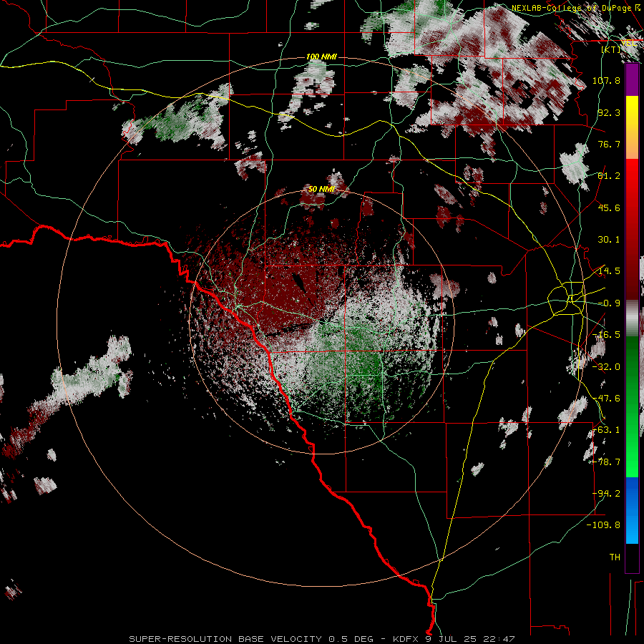Click the -47.6 velocity scale value
This screenshot has height=644, width=644.
[x=606, y=399]
